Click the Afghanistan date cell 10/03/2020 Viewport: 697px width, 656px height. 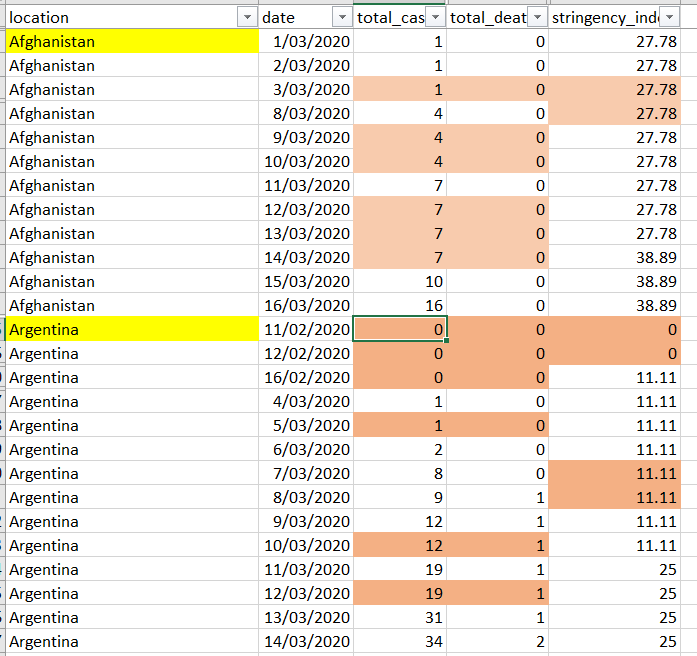pyautogui.click(x=306, y=161)
